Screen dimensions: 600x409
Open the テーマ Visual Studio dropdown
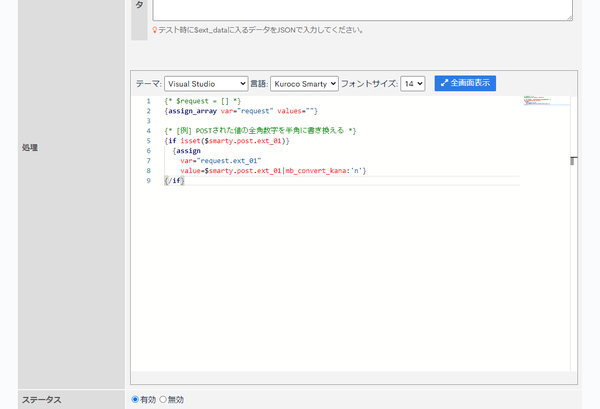pyautogui.click(x=206, y=84)
